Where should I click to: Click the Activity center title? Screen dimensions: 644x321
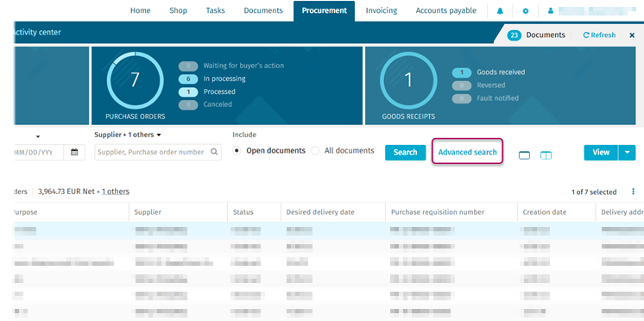[37, 33]
